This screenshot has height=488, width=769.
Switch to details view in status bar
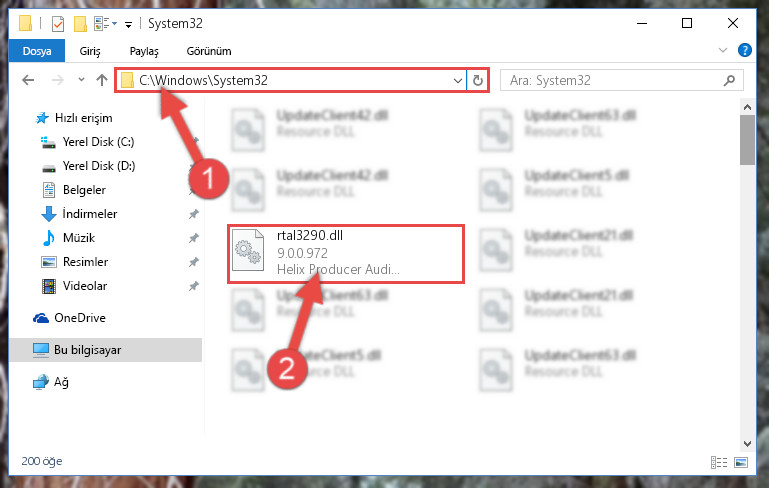click(719, 462)
